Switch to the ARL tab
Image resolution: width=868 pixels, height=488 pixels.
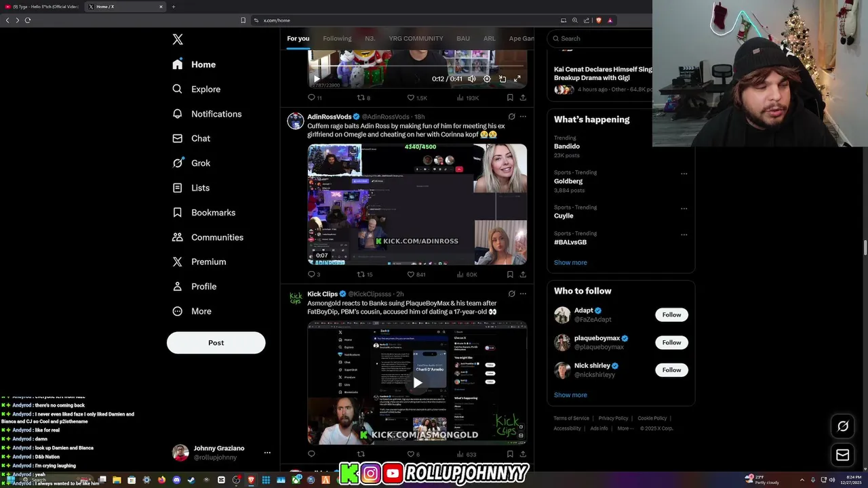[489, 39]
